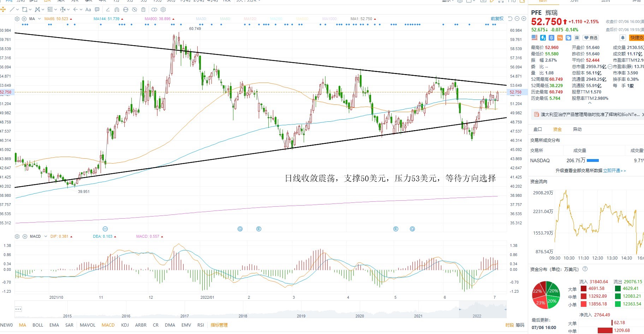Open measure tool options dropdown arrow
The image size is (644, 334).
pos(68,10)
